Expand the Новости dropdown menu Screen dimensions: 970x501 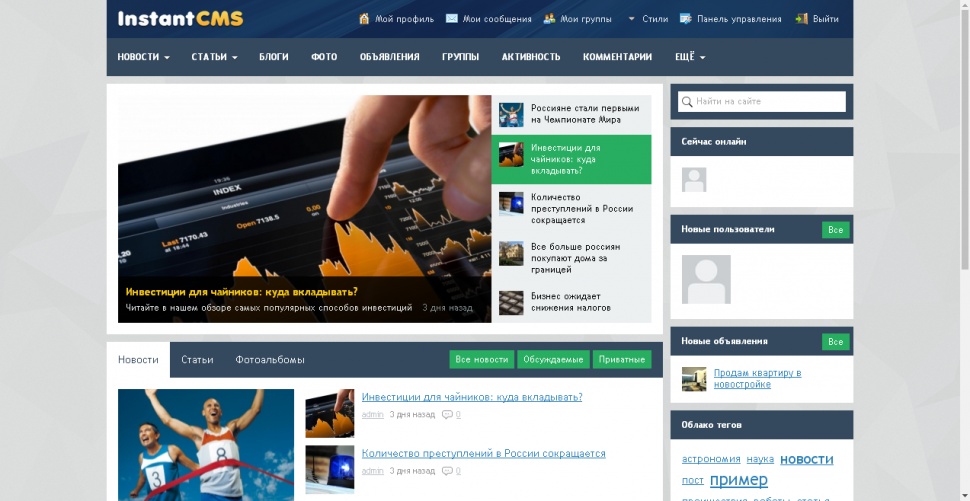143,57
